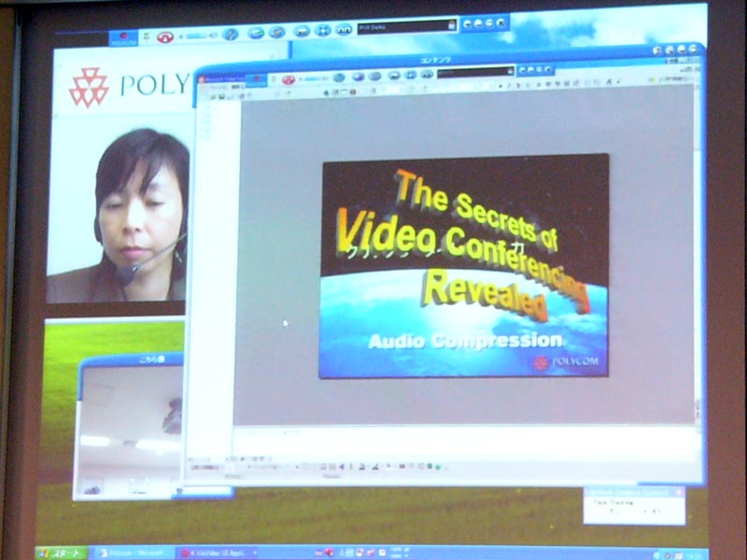Click the second round blue icon after the mute button
Screen dimensions: 747x560
(x=276, y=33)
